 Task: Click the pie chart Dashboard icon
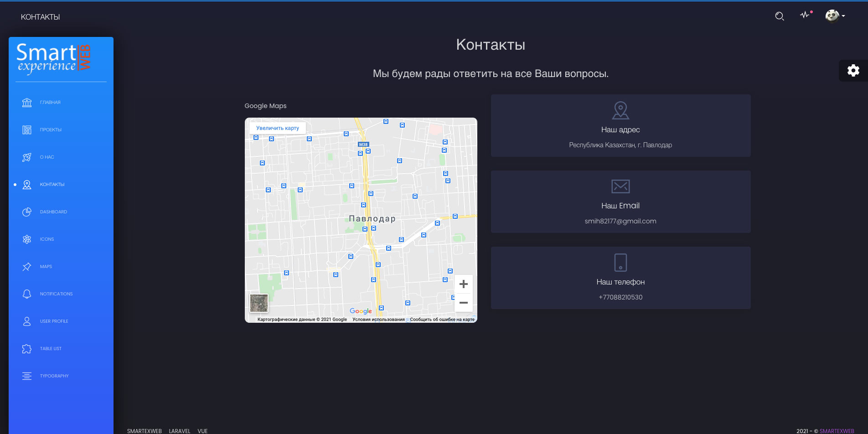27,212
